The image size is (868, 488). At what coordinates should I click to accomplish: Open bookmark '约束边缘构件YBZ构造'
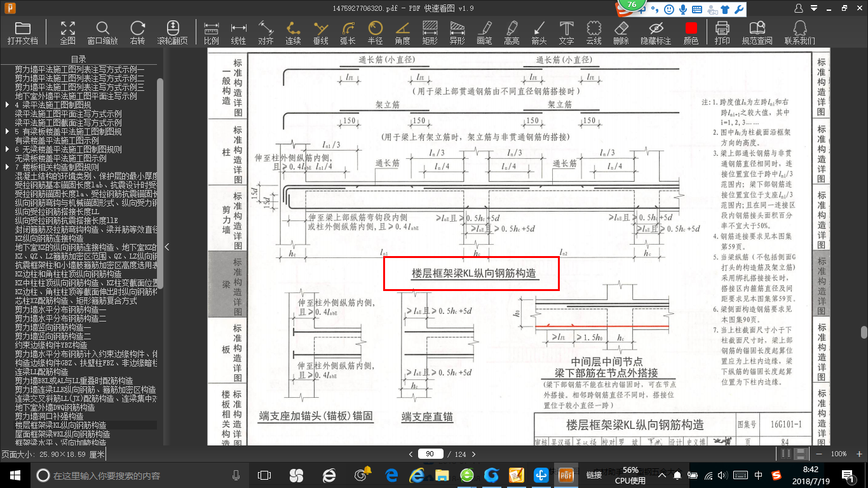(x=51, y=345)
